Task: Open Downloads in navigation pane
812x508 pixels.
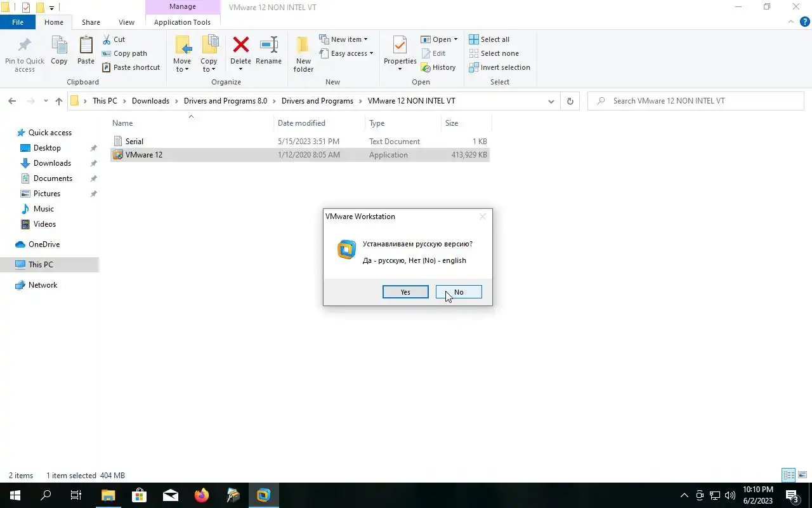Action: coord(52,163)
